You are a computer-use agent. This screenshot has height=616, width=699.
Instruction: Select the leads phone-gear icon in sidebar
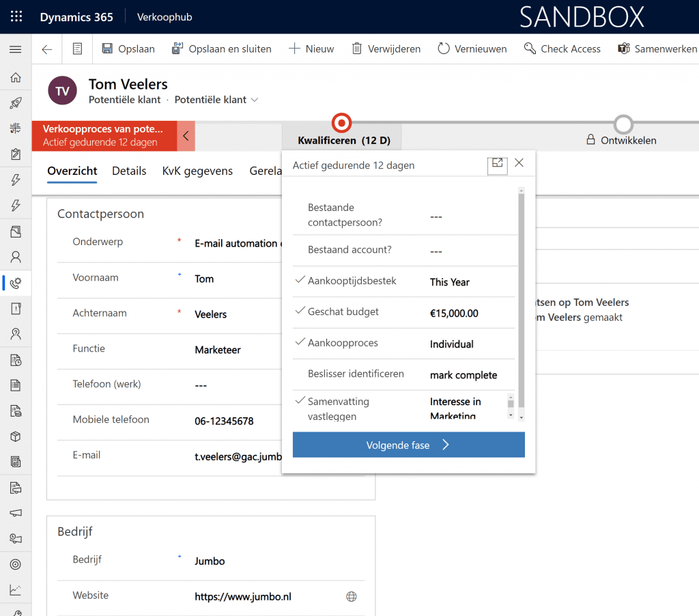pyautogui.click(x=16, y=283)
